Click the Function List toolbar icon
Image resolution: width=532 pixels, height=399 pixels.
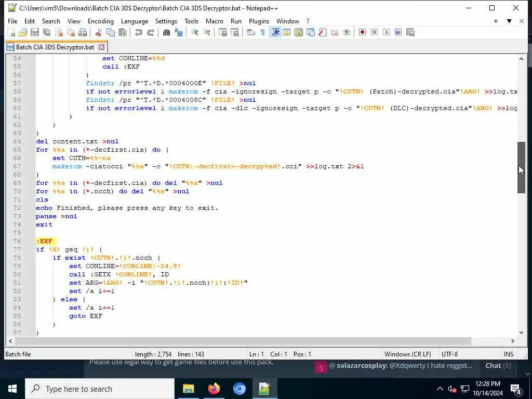point(323,32)
